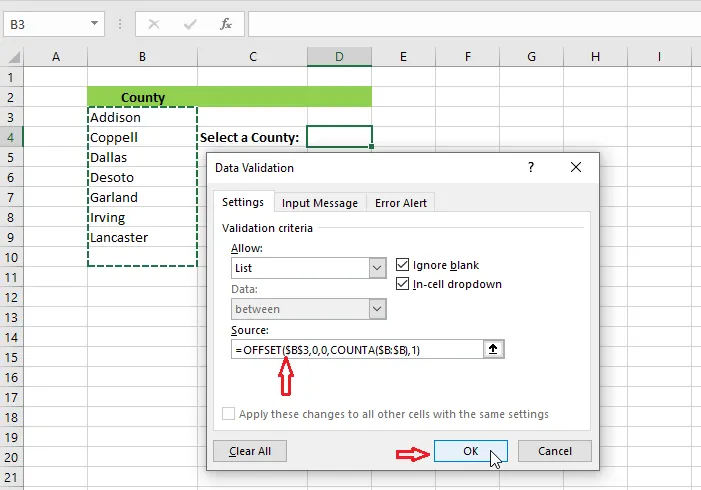Open the Allow list dropdown

tap(377, 268)
